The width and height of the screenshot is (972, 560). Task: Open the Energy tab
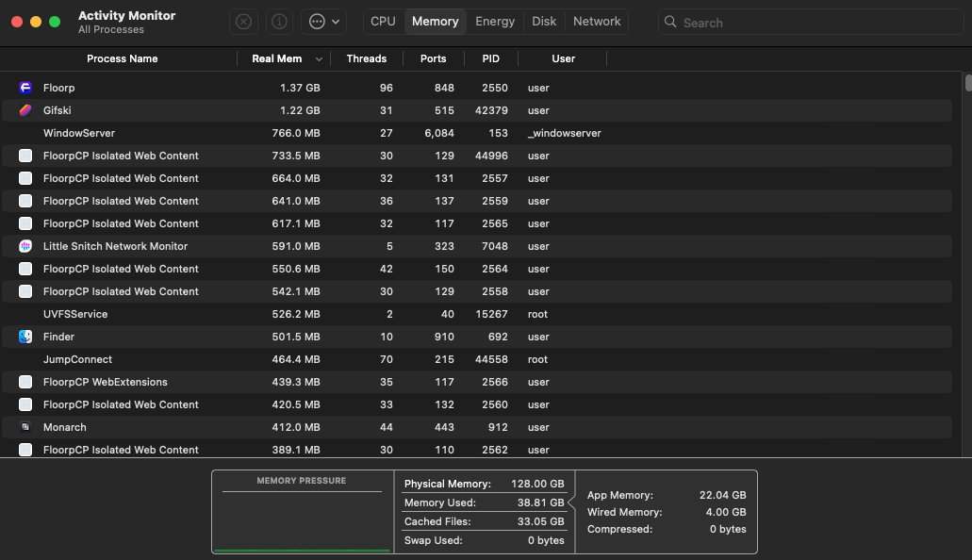[x=495, y=22]
